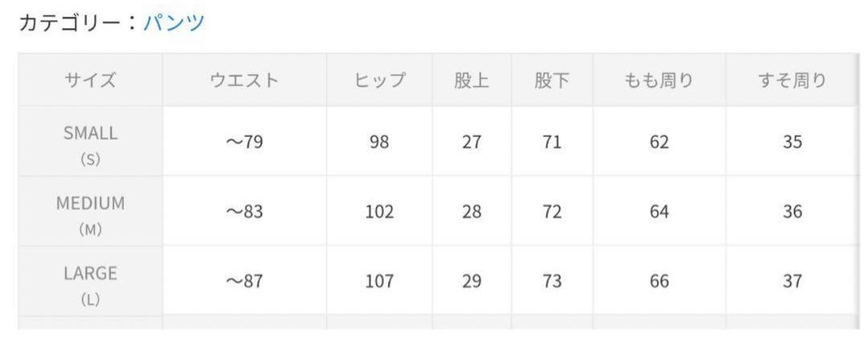Click the ウエスト column header

(244, 80)
